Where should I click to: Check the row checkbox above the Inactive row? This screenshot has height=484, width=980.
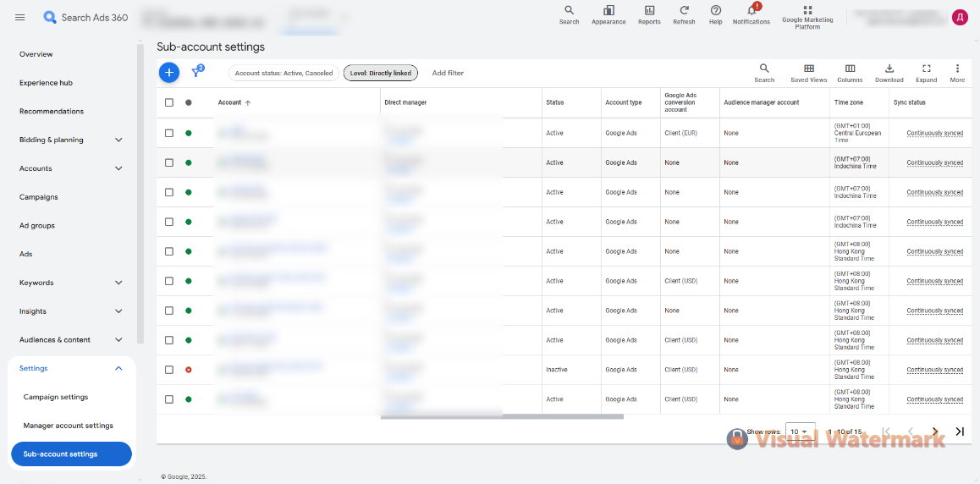pos(168,340)
